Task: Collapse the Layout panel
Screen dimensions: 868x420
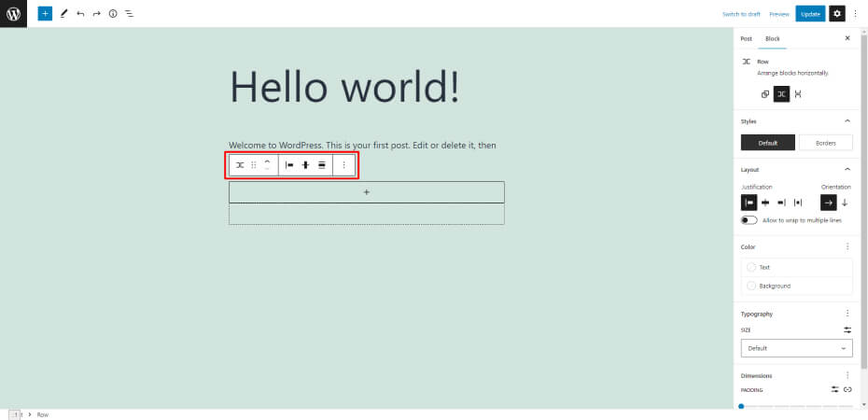Action: tap(847, 169)
